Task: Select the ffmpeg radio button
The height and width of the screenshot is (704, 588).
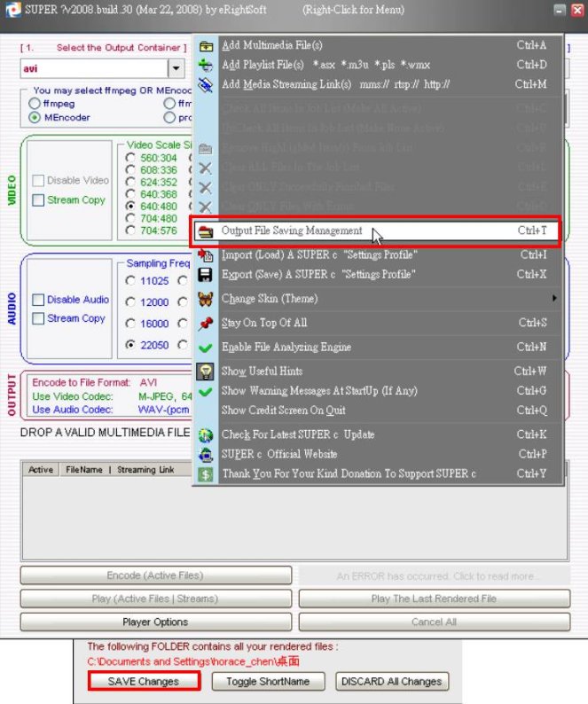Action: (34, 103)
